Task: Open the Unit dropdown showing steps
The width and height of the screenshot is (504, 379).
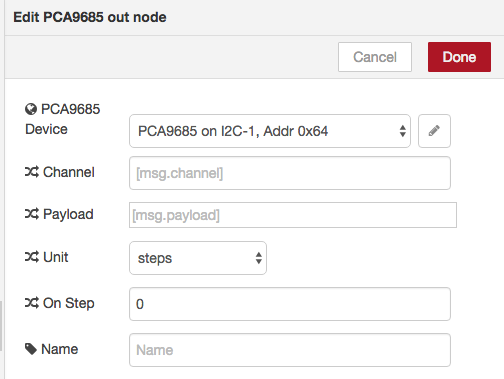Action: (198, 258)
